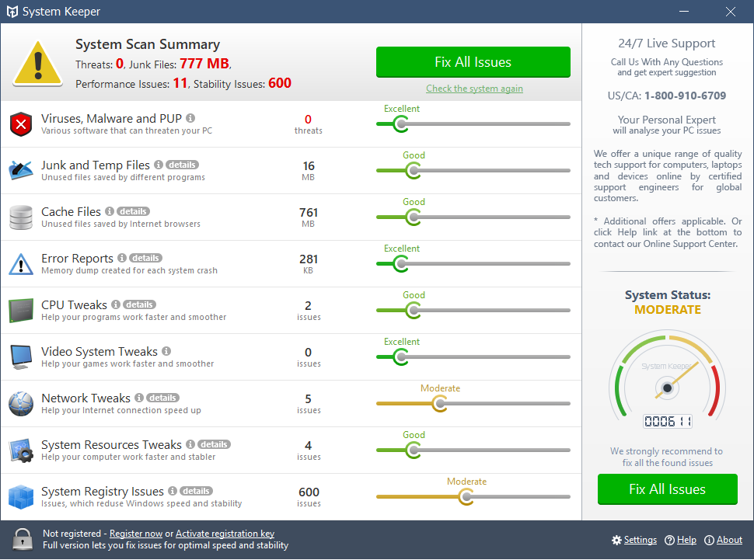Click the info icon next to Error Reports
Image resolution: width=754 pixels, height=560 pixels.
(122, 258)
